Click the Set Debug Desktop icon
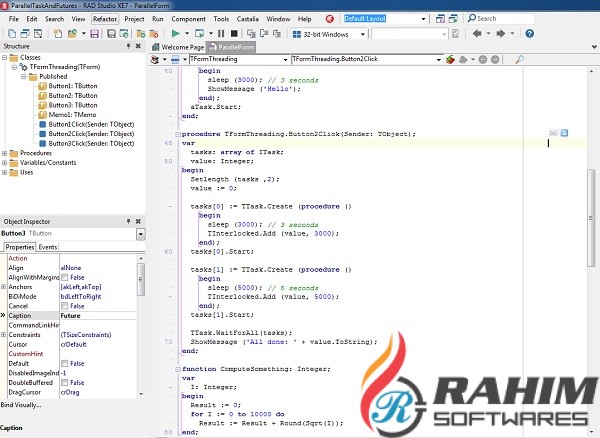The image size is (600, 438). (453, 18)
